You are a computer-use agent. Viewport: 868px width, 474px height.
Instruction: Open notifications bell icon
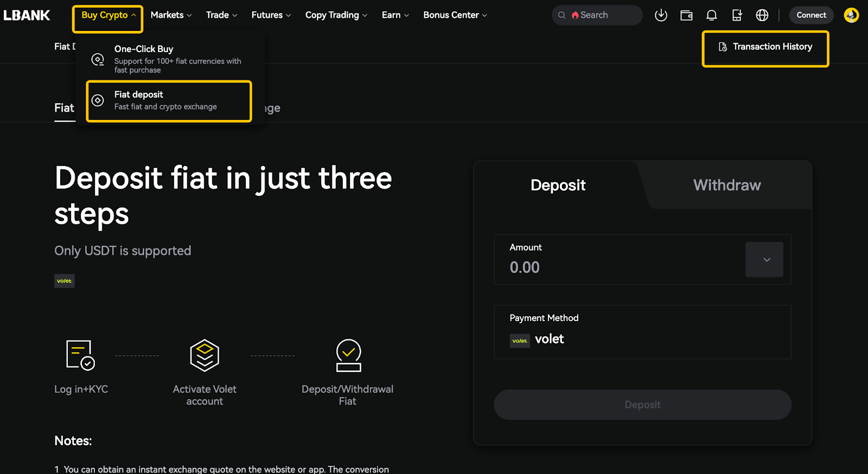point(712,15)
